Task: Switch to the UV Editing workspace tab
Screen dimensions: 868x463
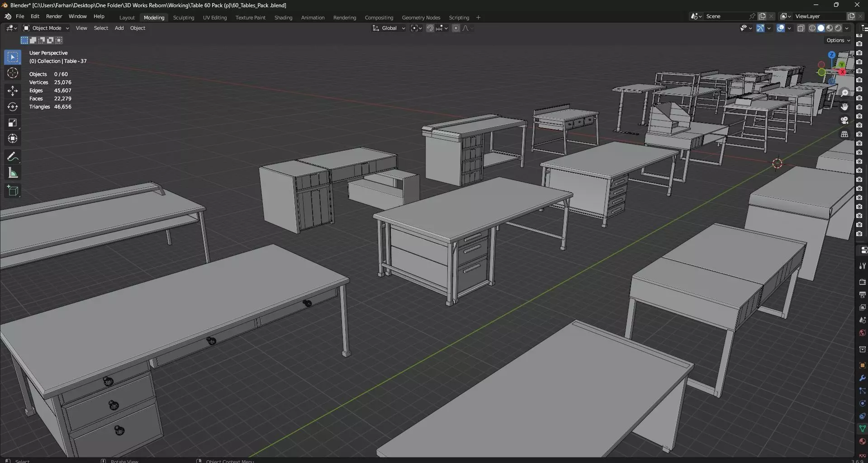Action: point(215,18)
